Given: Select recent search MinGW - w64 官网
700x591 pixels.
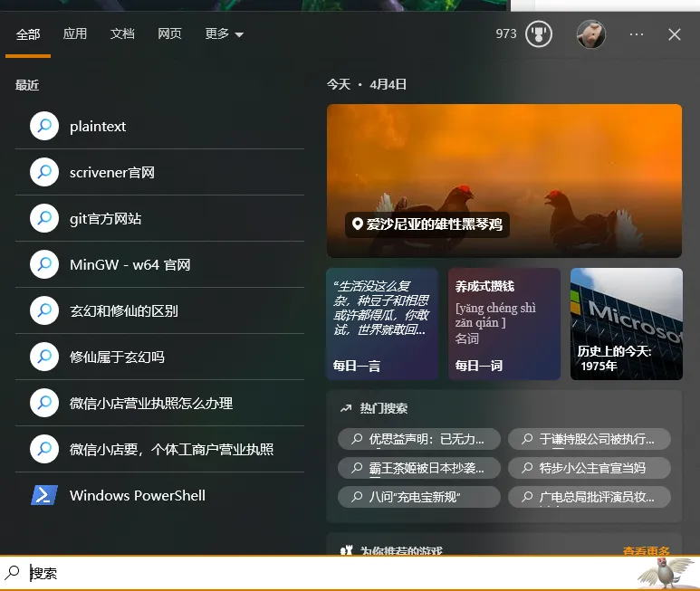Looking at the screenshot, I should [x=159, y=264].
